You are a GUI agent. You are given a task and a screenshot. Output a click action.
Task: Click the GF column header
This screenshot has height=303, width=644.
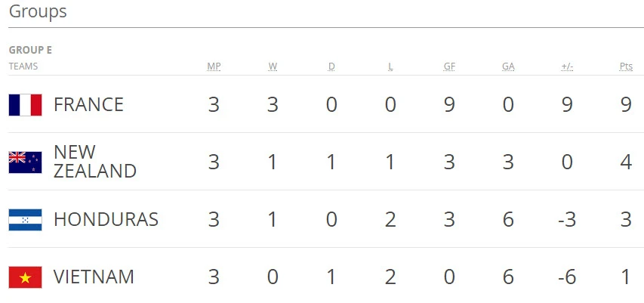point(449,66)
